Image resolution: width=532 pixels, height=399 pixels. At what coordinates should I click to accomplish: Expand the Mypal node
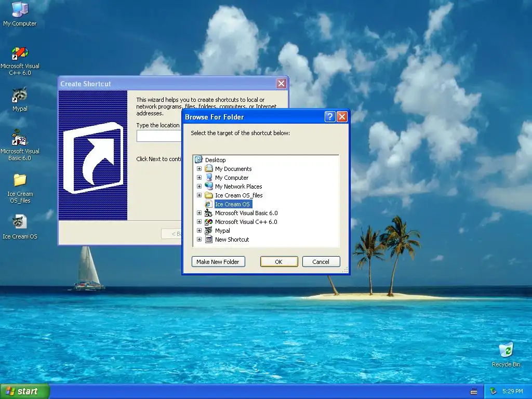pos(199,230)
